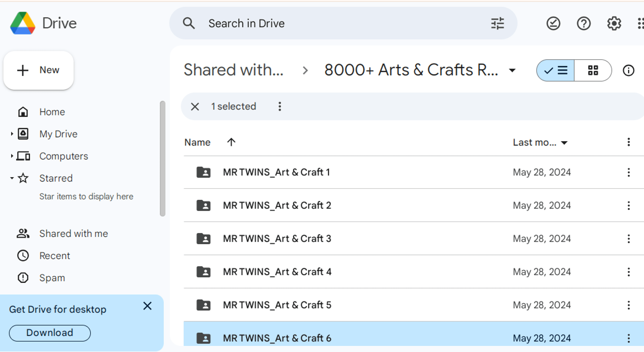Open more actions for Art & Craft 4
This screenshot has height=352, width=644.
click(628, 272)
